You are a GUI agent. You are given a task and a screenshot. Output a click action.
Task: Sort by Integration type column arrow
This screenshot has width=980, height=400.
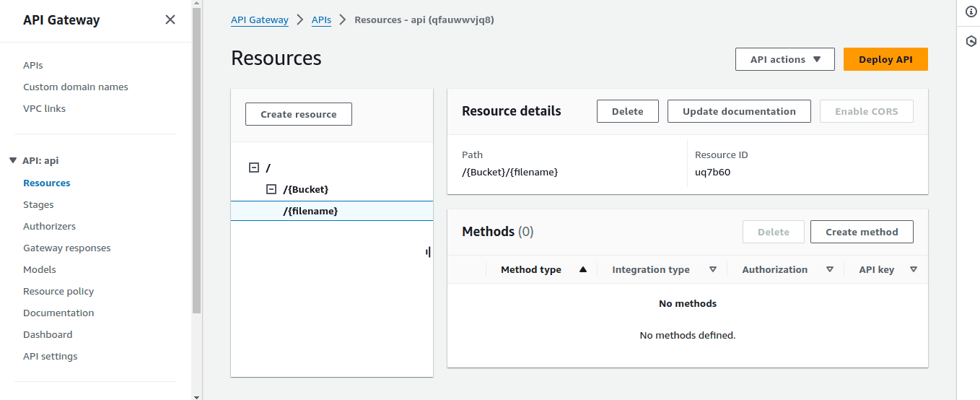tap(713, 269)
